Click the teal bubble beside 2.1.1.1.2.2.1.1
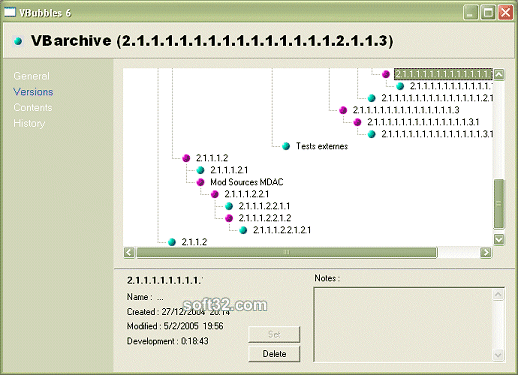This screenshot has width=518, height=375. (229, 206)
